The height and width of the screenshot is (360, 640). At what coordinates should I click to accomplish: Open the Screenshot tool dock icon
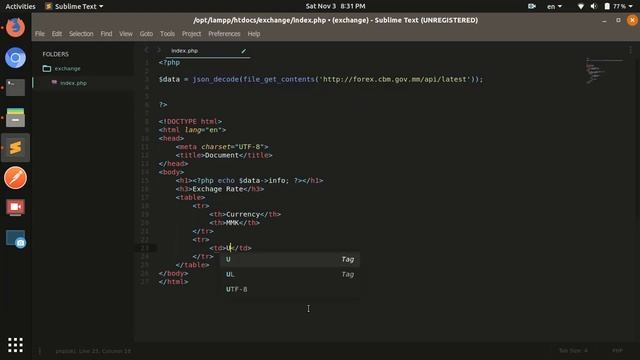pos(15,238)
